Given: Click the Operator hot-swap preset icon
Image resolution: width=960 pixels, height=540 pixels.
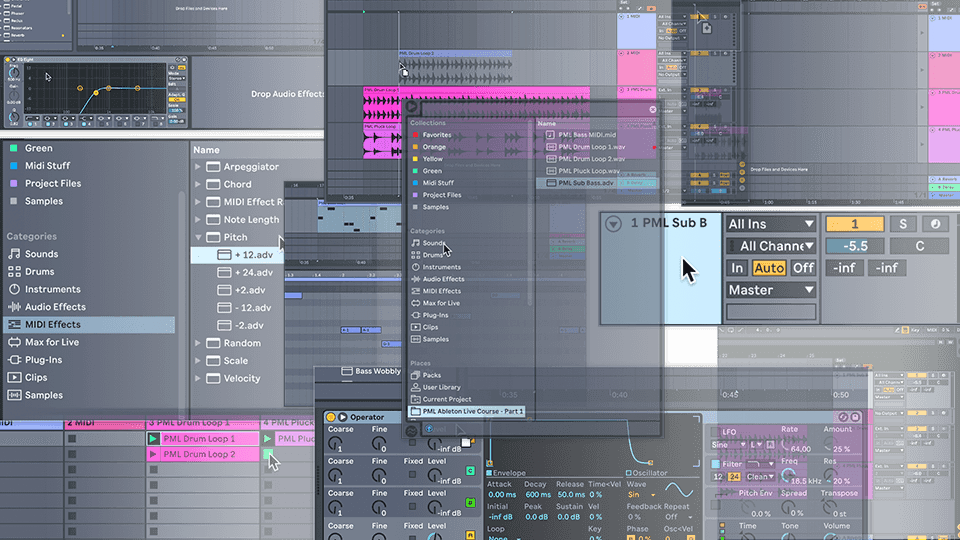Looking at the screenshot, I should (844, 417).
